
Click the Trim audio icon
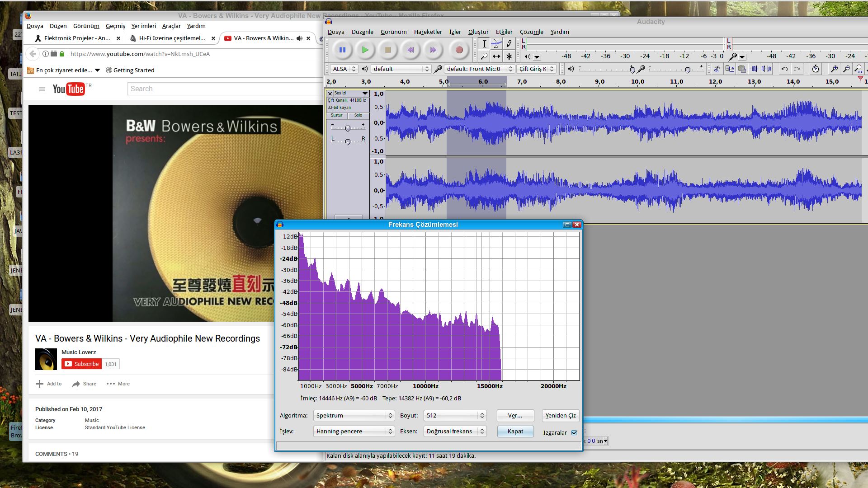point(754,69)
